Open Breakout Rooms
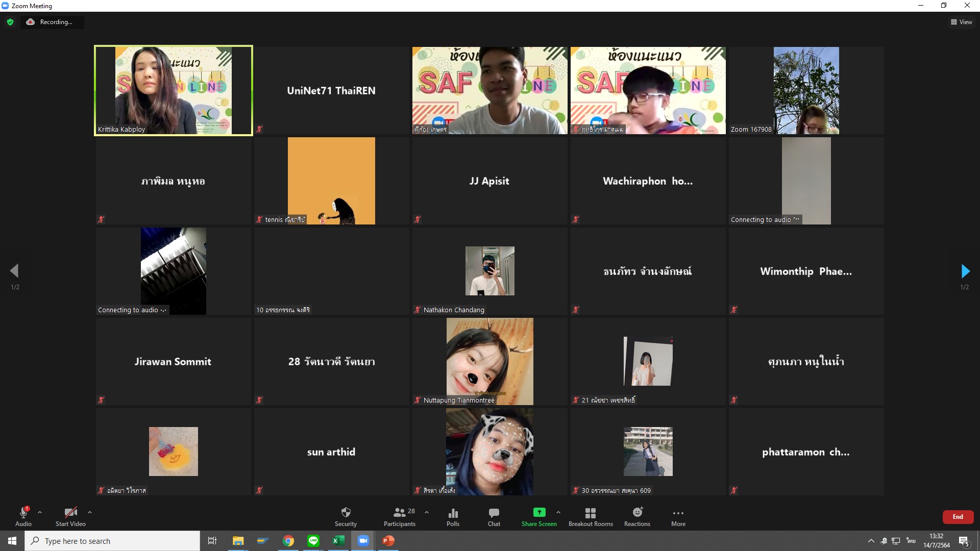The width and height of the screenshot is (980, 551). click(591, 516)
